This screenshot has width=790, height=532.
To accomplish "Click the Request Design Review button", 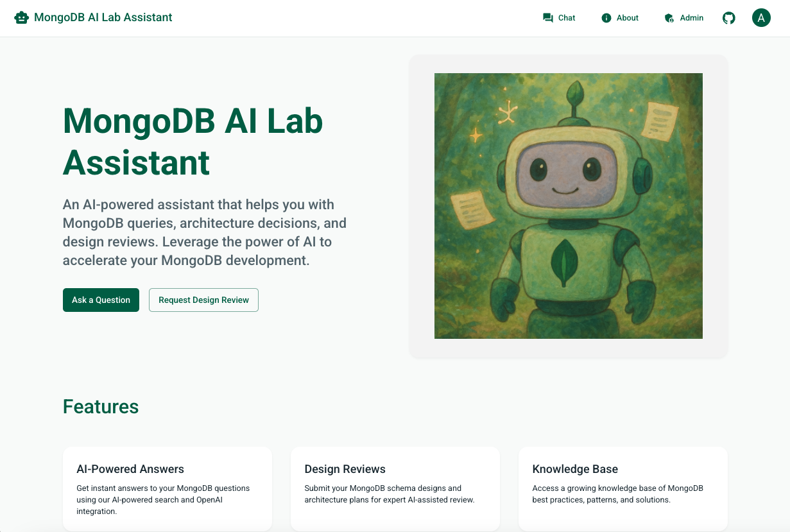I will [x=203, y=300].
